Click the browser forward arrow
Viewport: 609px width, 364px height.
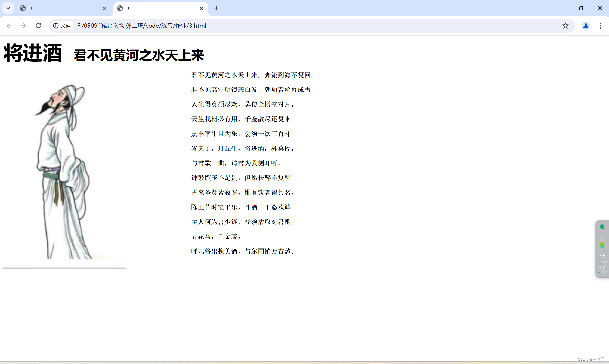[x=24, y=26]
